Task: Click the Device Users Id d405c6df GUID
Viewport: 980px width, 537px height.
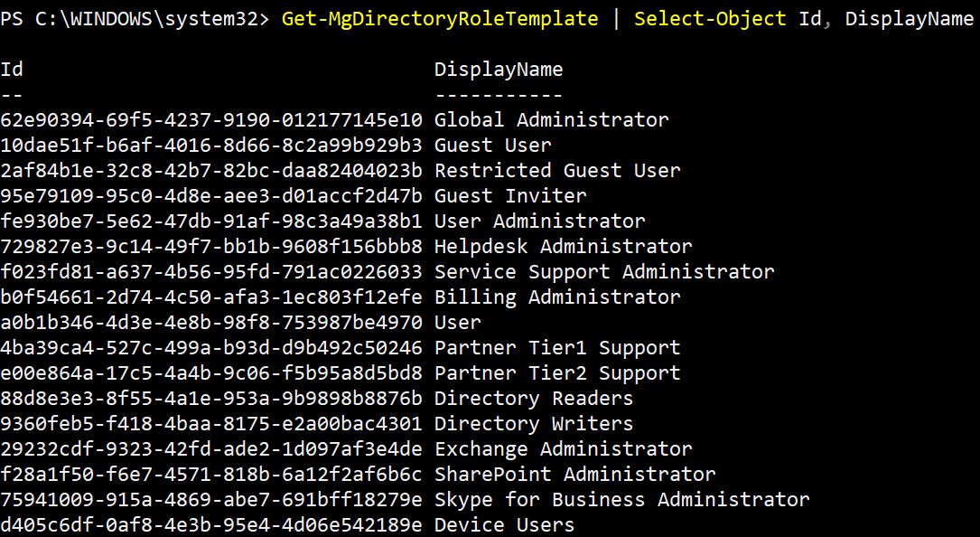Action: 211,524
